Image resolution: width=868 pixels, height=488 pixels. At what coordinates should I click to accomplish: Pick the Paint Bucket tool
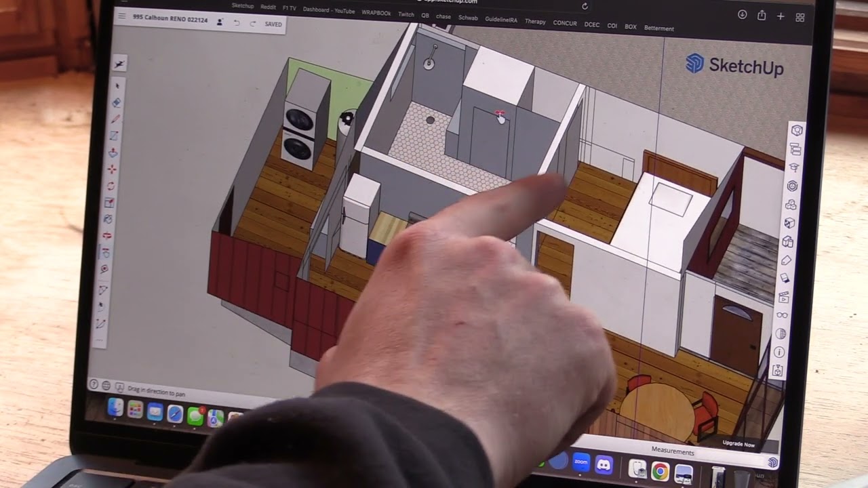click(x=108, y=219)
